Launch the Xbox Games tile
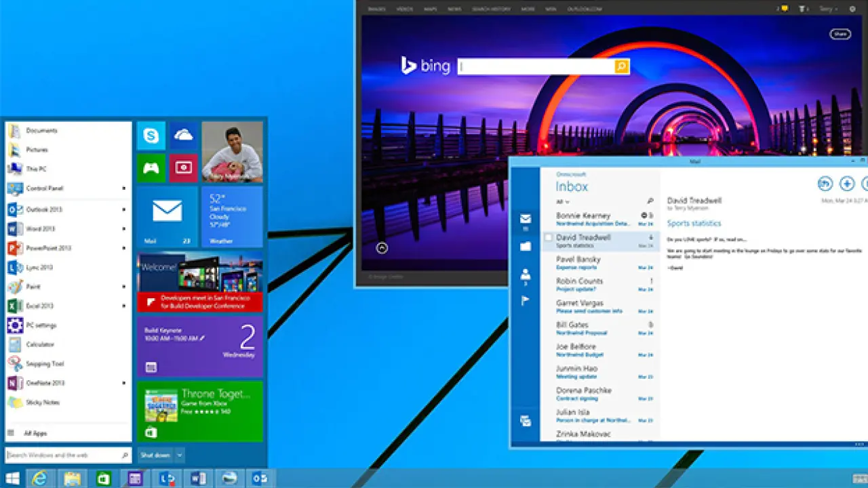868x488 pixels. pos(151,168)
